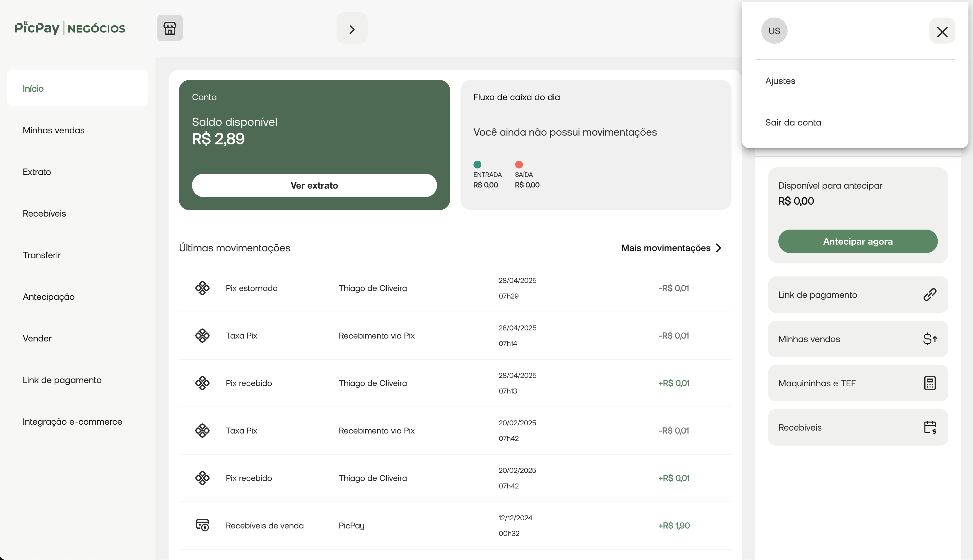Click the dollar arrow icon in Minhas vendas card

click(x=929, y=339)
